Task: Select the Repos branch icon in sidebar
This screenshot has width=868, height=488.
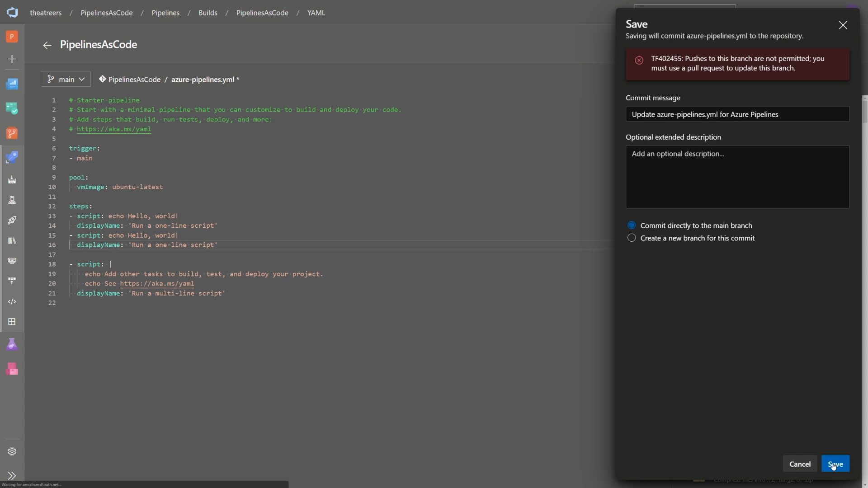Action: 12,133
